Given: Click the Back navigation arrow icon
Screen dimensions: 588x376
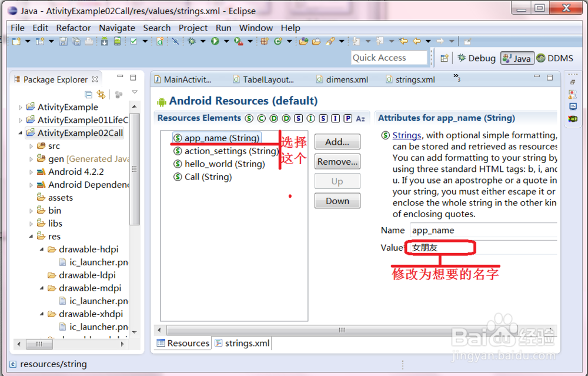Looking at the screenshot, I should (417, 41).
